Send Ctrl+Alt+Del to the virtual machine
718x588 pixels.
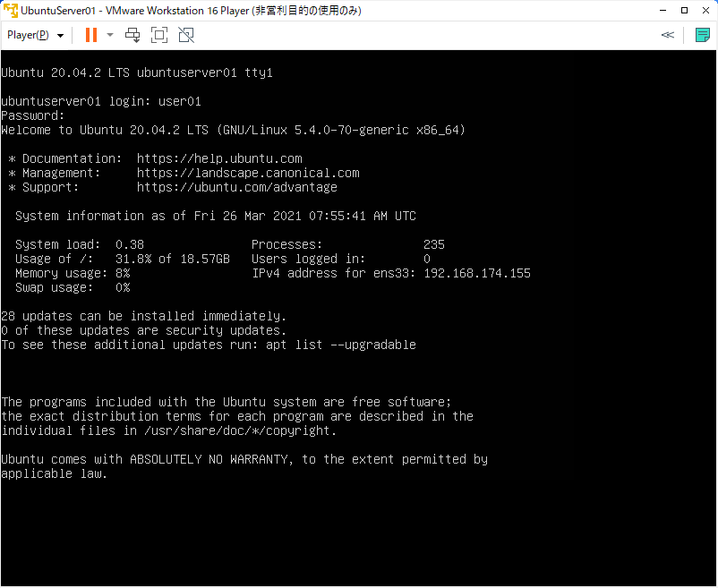(x=132, y=35)
